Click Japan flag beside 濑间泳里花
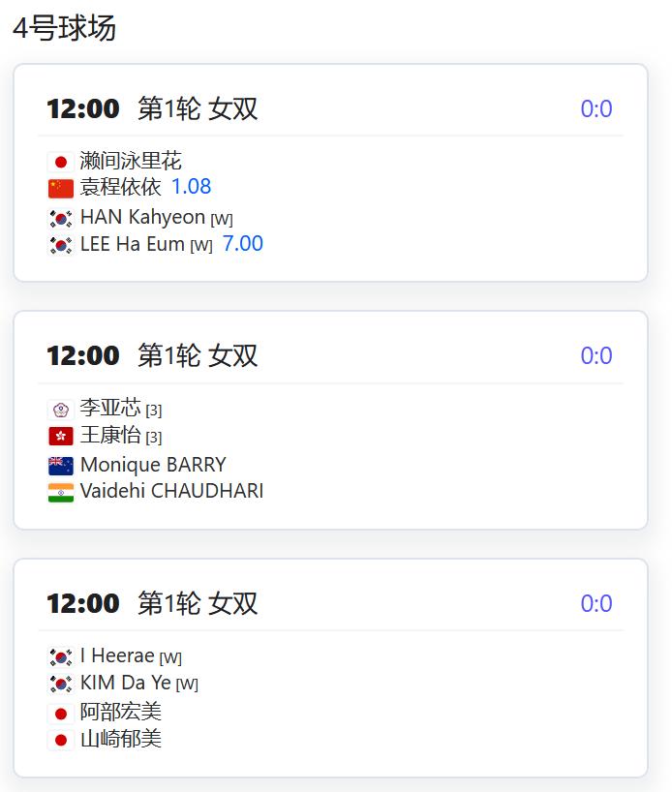The height and width of the screenshot is (792, 672). click(x=61, y=162)
